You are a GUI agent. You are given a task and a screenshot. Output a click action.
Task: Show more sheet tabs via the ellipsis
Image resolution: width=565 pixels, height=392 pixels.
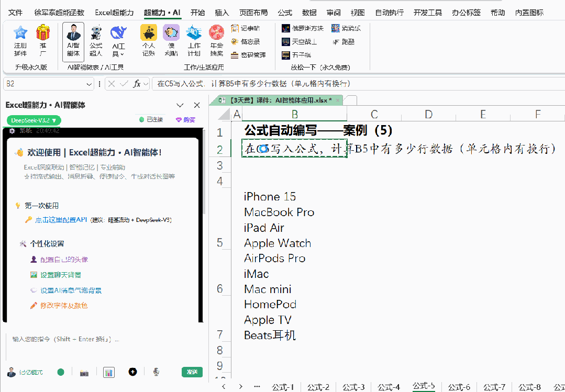coord(257,386)
